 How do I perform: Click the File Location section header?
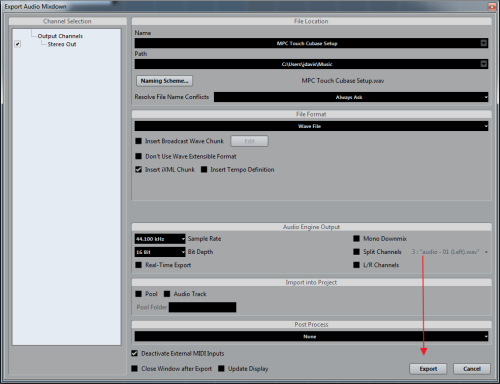click(x=311, y=21)
